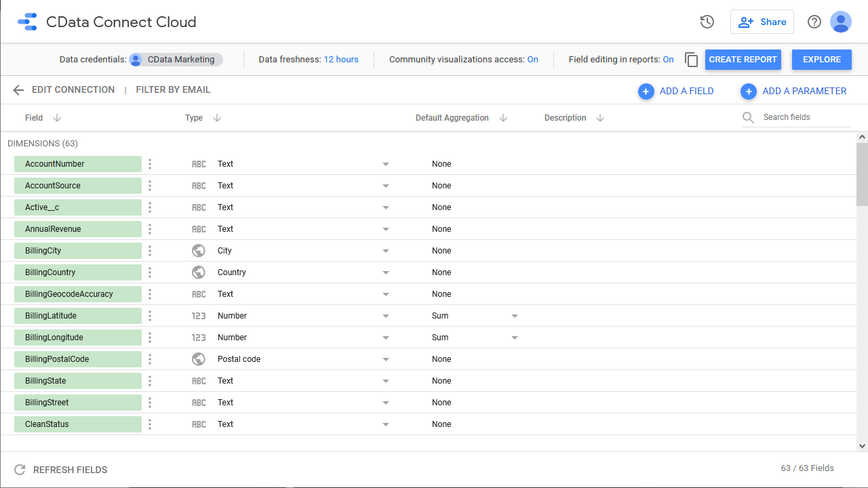Open the three-dot menu for BillingLatitude

coord(150,316)
